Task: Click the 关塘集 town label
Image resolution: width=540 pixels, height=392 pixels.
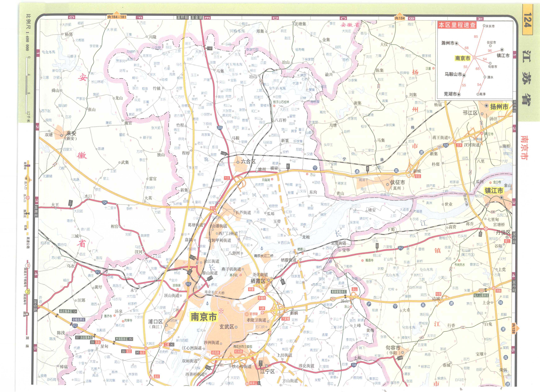Action: (x=300, y=24)
